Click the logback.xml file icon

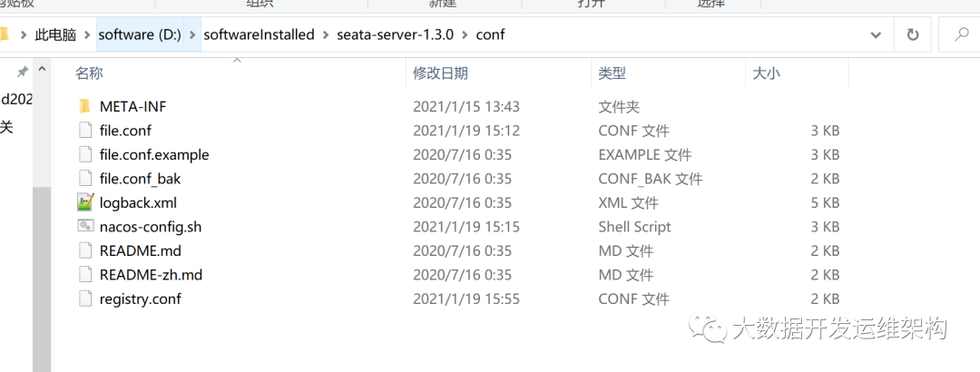85,202
